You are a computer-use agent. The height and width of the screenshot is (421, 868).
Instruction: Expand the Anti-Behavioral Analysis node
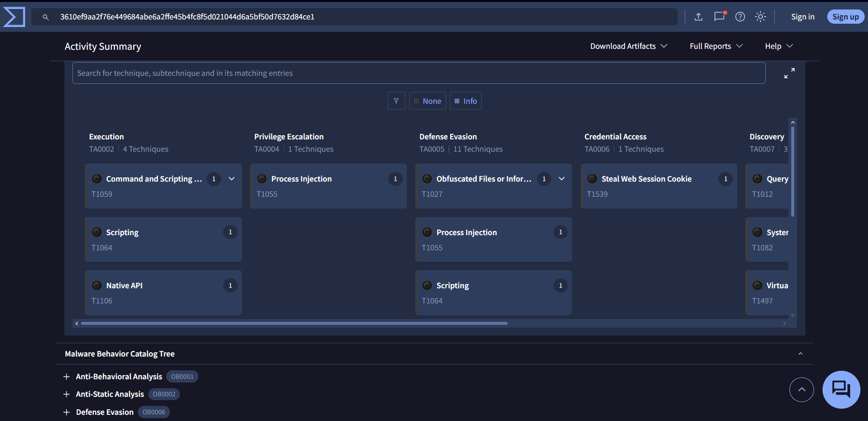(x=67, y=377)
